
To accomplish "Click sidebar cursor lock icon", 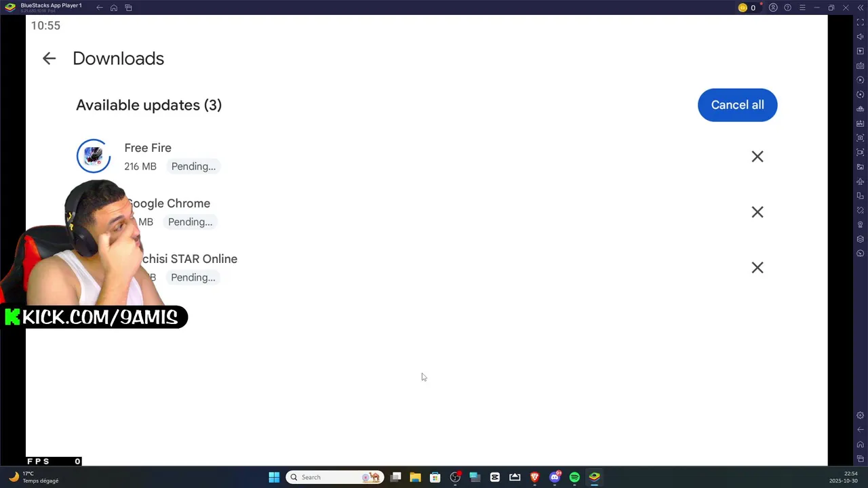I will point(861,52).
